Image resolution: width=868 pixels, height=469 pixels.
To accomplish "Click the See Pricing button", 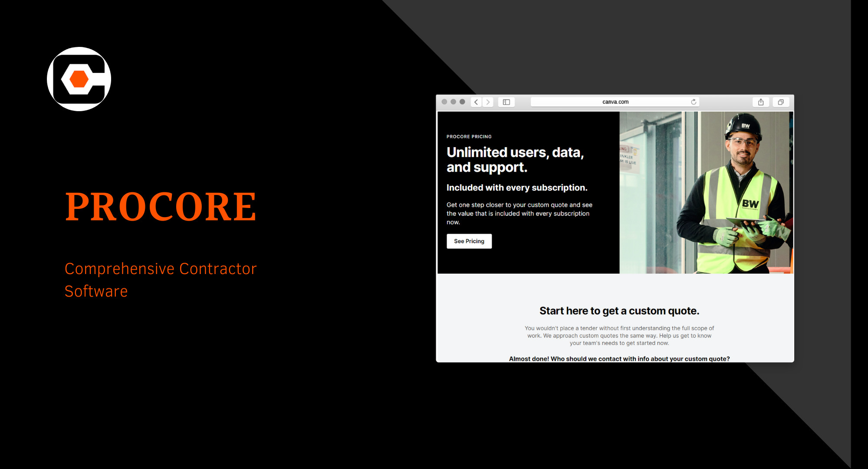I will [469, 241].
